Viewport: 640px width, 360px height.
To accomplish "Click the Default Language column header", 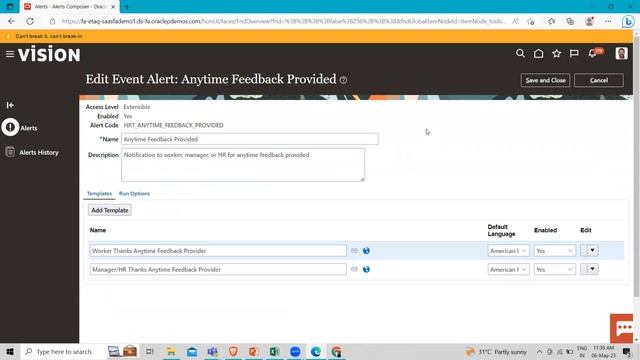I will [x=501, y=230].
